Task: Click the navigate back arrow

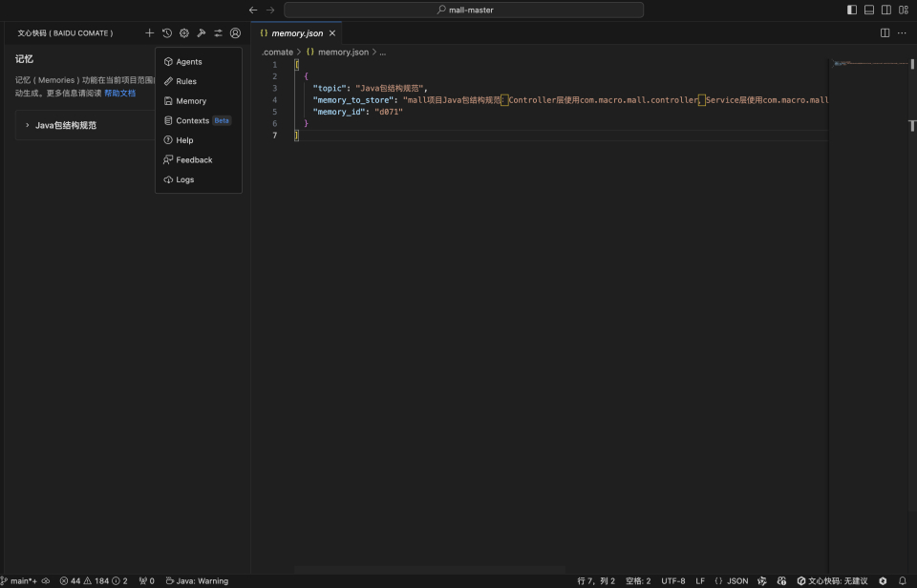Action: pyautogui.click(x=253, y=10)
